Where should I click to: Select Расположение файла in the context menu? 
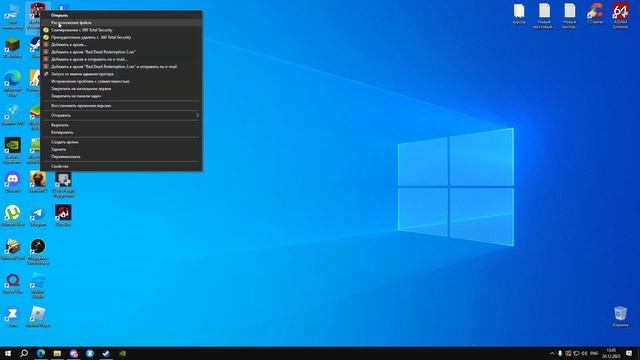[121, 23]
